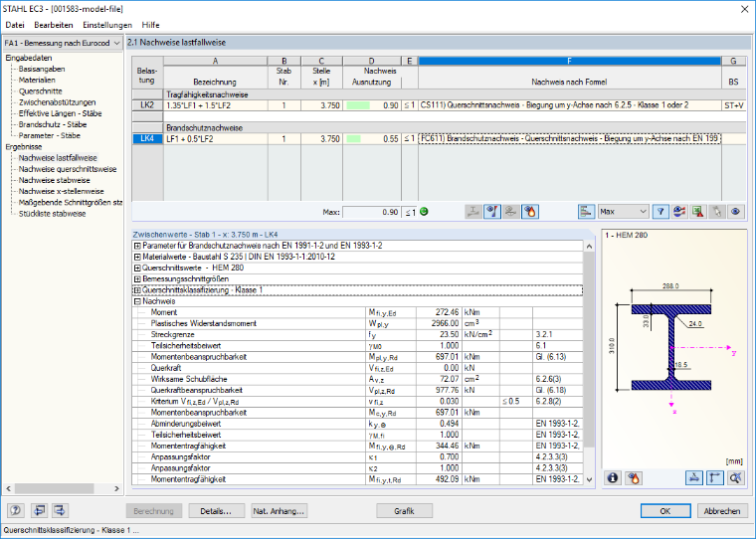This screenshot has height=539, width=756.
Task: Click the reset zoom magnifier icon
Action: (x=735, y=477)
